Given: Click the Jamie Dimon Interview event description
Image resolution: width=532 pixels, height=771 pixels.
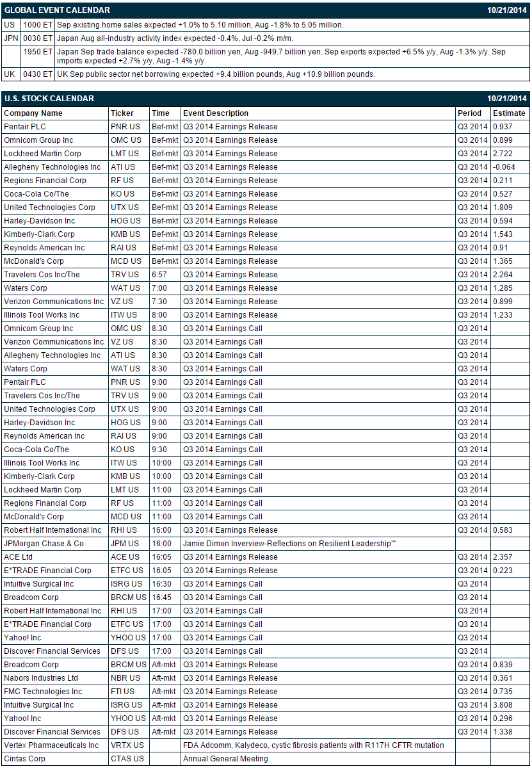Looking at the screenshot, I should (x=290, y=544).
